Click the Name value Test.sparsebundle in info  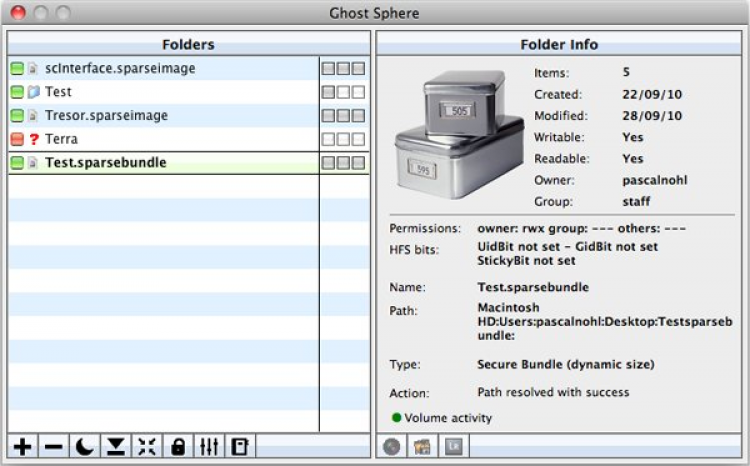coord(533,287)
